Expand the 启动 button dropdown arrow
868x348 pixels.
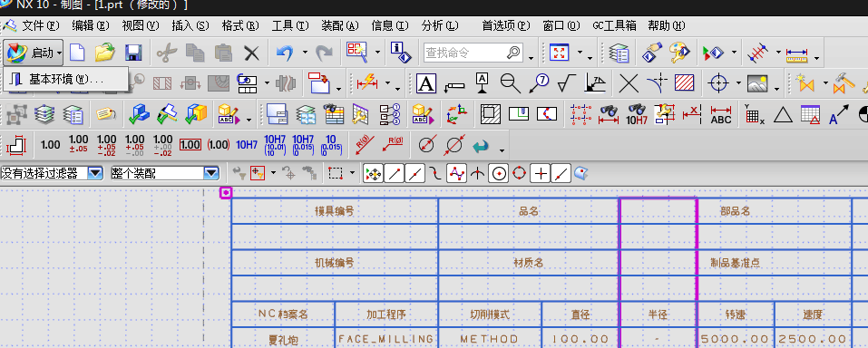point(59,53)
